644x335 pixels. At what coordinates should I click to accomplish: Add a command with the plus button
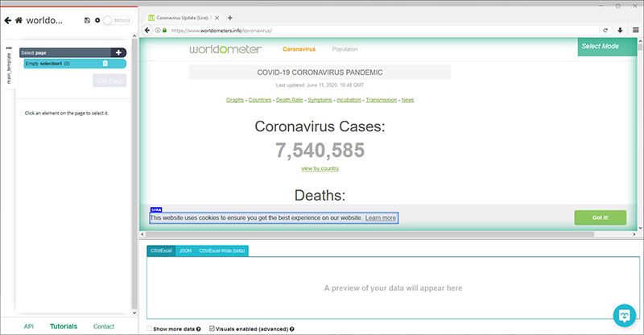[118, 52]
